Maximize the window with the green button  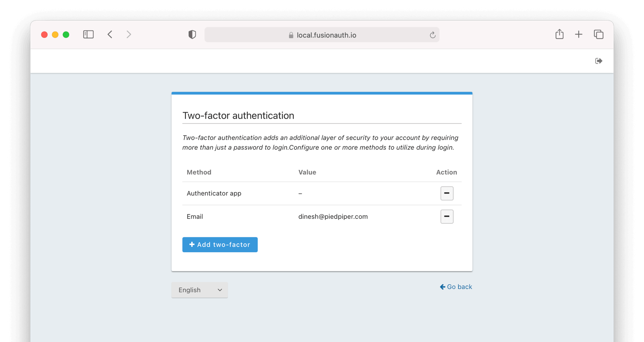[66, 35]
